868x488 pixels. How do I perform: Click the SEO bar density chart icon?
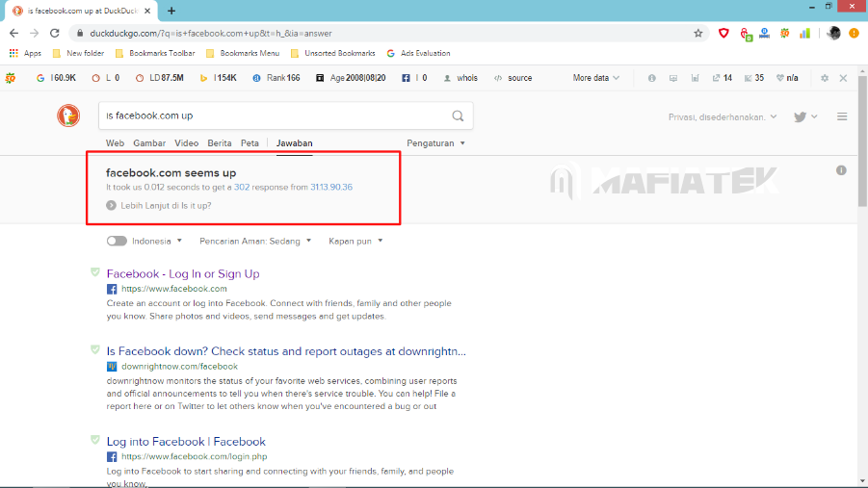695,78
